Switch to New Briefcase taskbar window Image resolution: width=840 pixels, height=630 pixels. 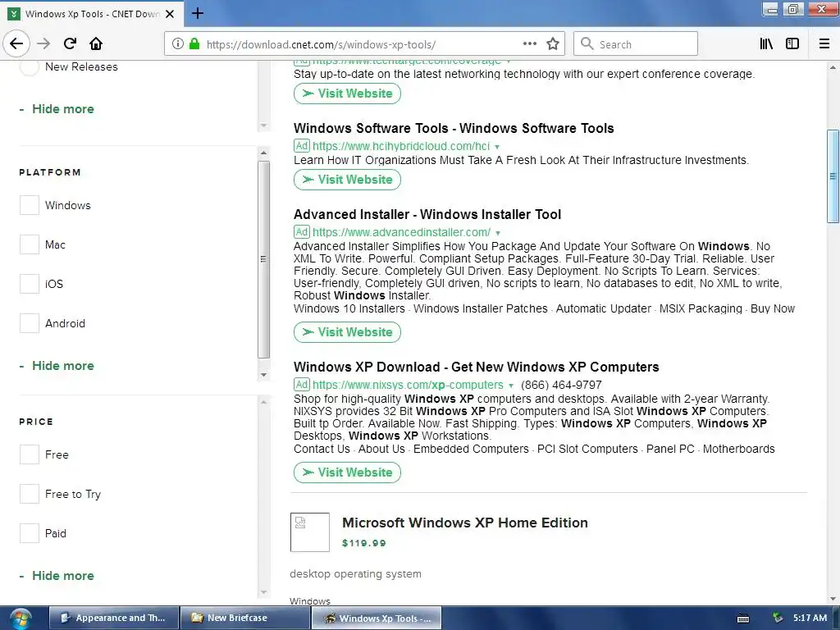[x=244, y=619]
